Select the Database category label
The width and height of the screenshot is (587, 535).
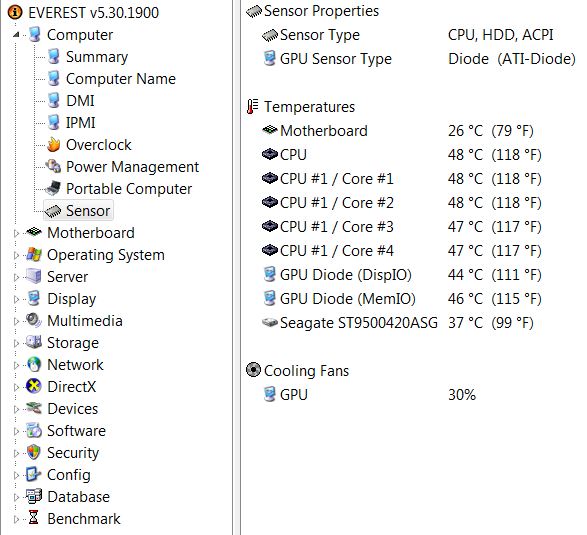tap(79, 497)
